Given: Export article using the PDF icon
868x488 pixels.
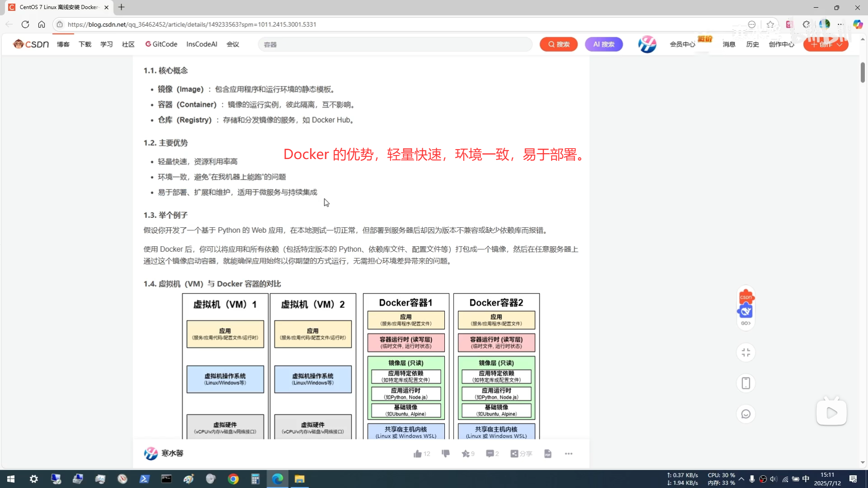Looking at the screenshot, I should click(548, 454).
